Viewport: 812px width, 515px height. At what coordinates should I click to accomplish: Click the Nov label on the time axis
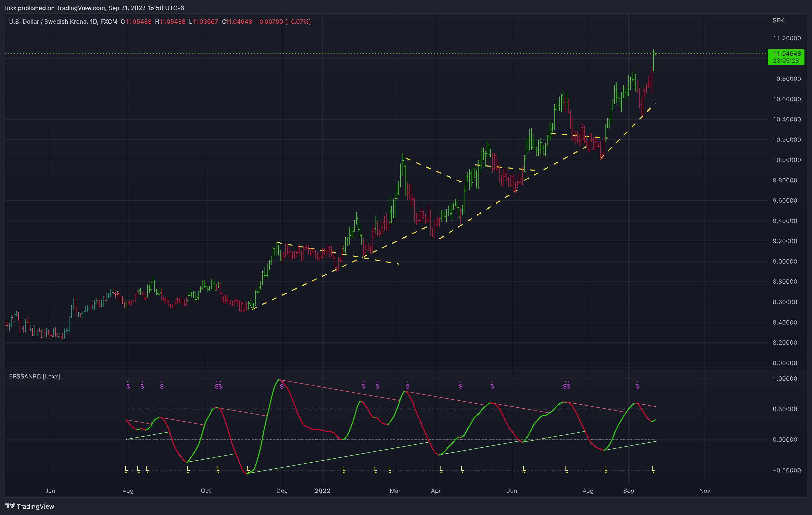[705, 491]
